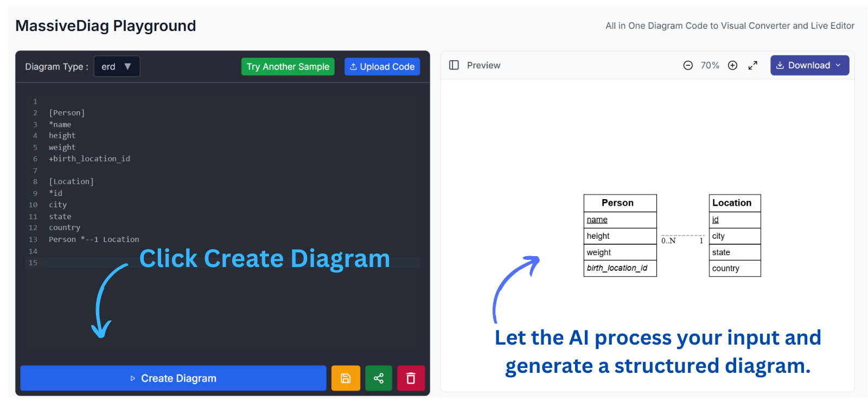The height and width of the screenshot is (407, 868).
Task: Expand preview to fullscreen
Action: [752, 65]
